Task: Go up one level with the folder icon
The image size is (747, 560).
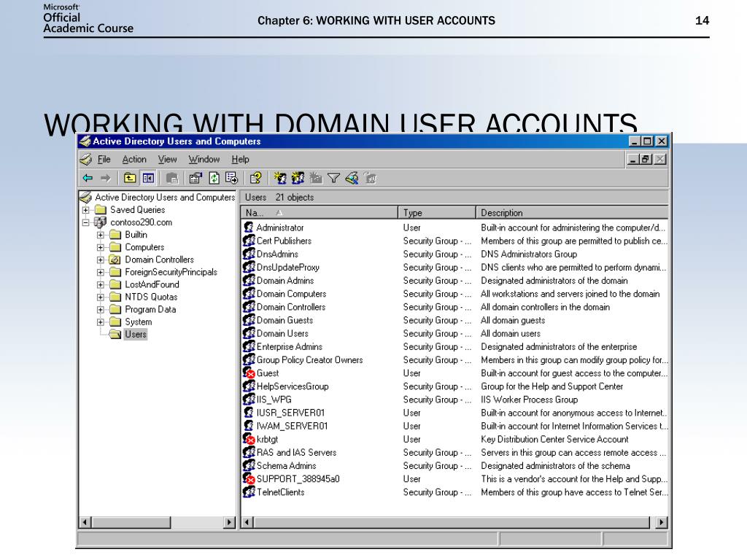Action: (x=130, y=178)
